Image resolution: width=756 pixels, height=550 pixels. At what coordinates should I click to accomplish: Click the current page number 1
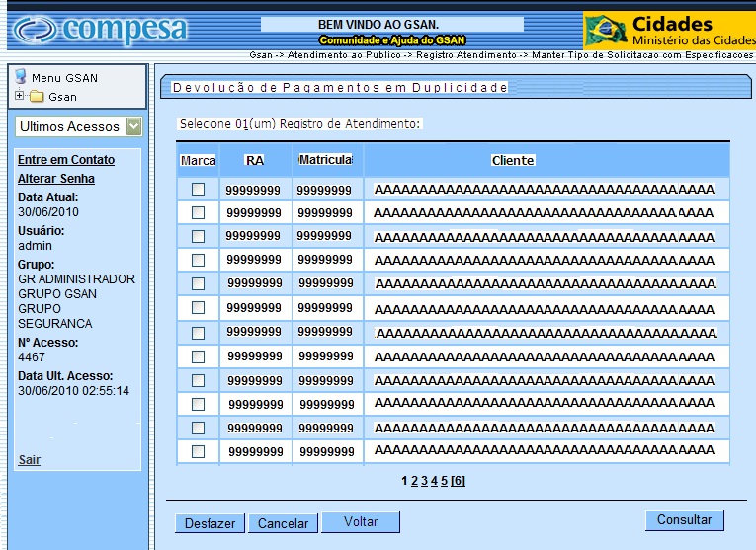click(x=404, y=481)
